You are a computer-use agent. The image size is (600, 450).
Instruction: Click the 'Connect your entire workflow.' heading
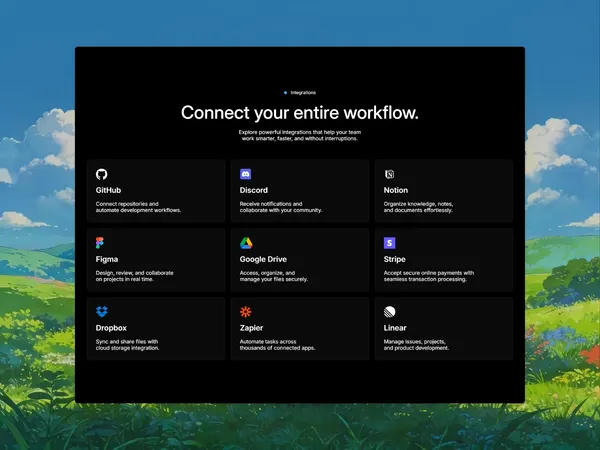click(300, 113)
